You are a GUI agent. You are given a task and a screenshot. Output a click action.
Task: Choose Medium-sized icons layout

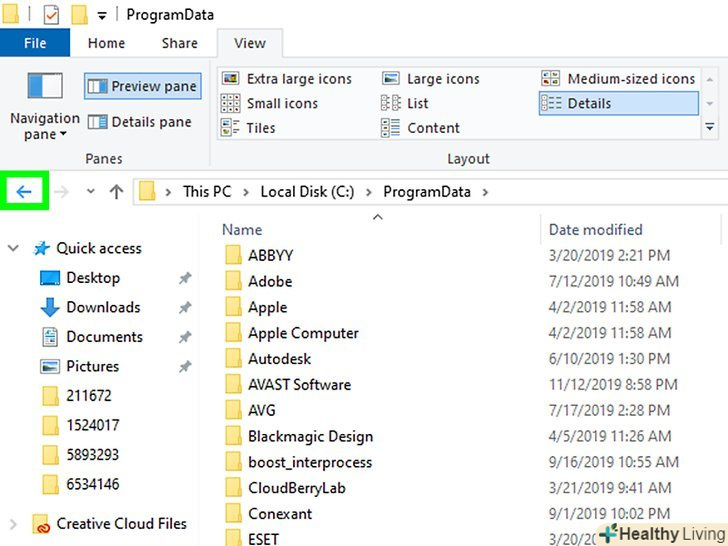click(618, 78)
